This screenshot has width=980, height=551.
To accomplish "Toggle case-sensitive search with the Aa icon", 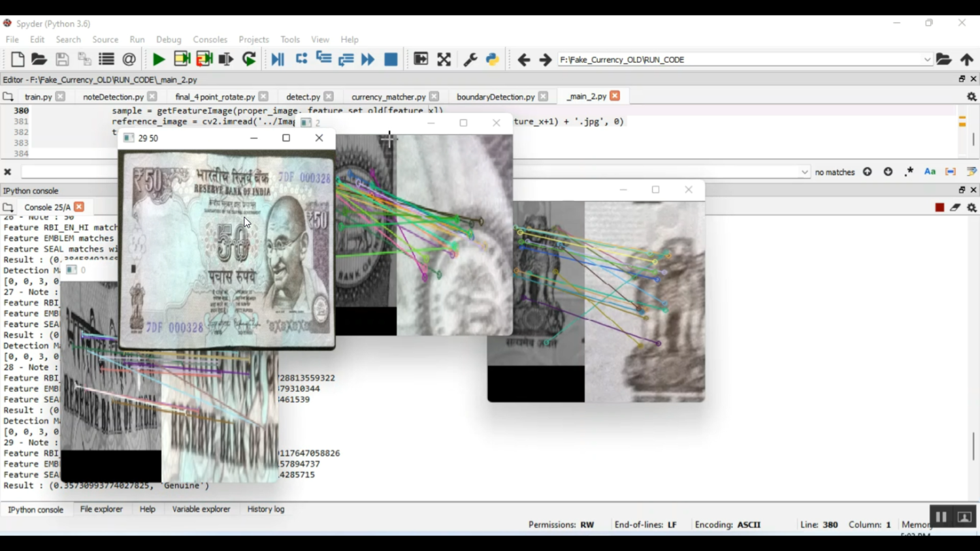I will click(930, 171).
